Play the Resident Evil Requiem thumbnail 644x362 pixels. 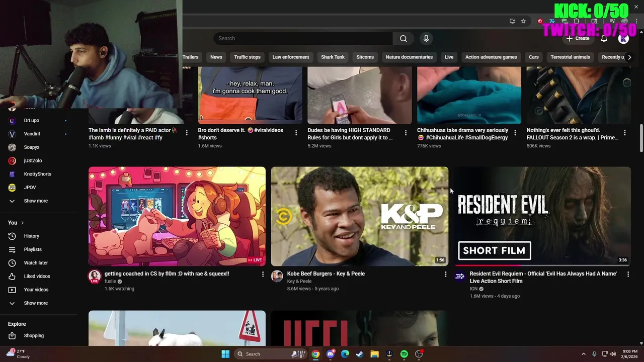(x=542, y=216)
